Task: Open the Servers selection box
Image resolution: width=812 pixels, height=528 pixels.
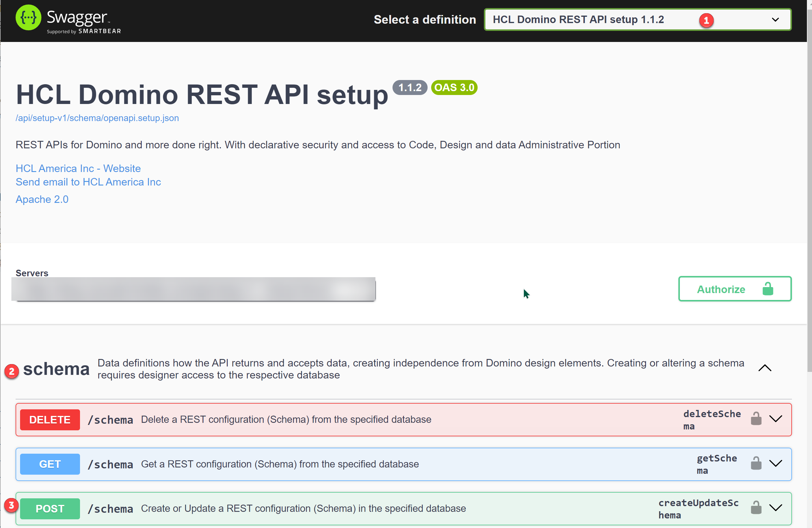Action: point(194,289)
